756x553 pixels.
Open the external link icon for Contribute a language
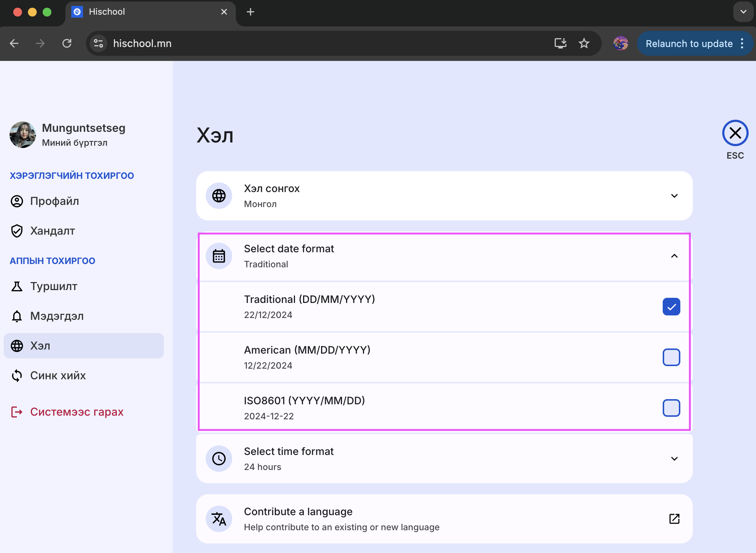[x=674, y=519]
